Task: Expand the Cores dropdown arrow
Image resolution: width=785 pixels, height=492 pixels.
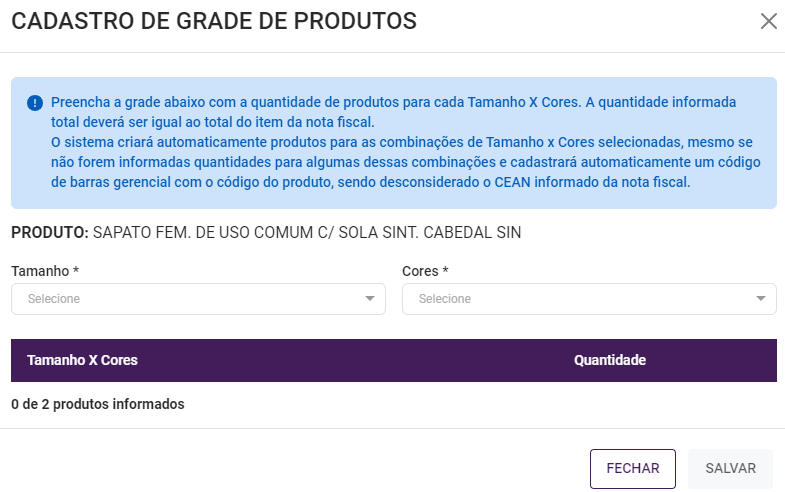Action: (x=761, y=298)
